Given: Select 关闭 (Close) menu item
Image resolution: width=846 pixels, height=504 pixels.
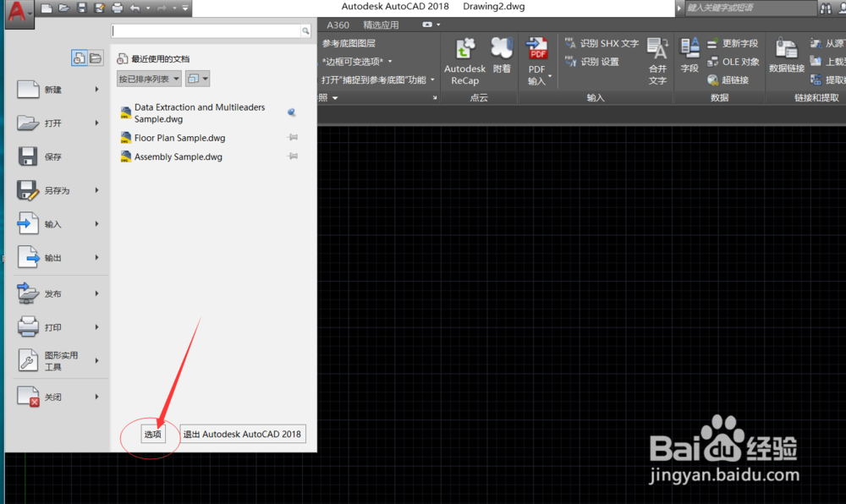Looking at the screenshot, I should click(x=52, y=397).
